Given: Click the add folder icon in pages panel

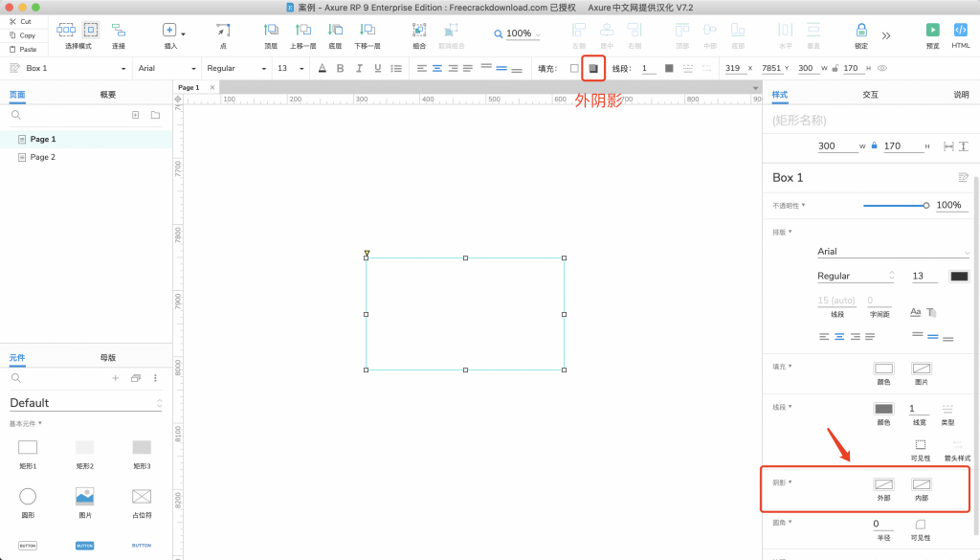Looking at the screenshot, I should [x=155, y=115].
